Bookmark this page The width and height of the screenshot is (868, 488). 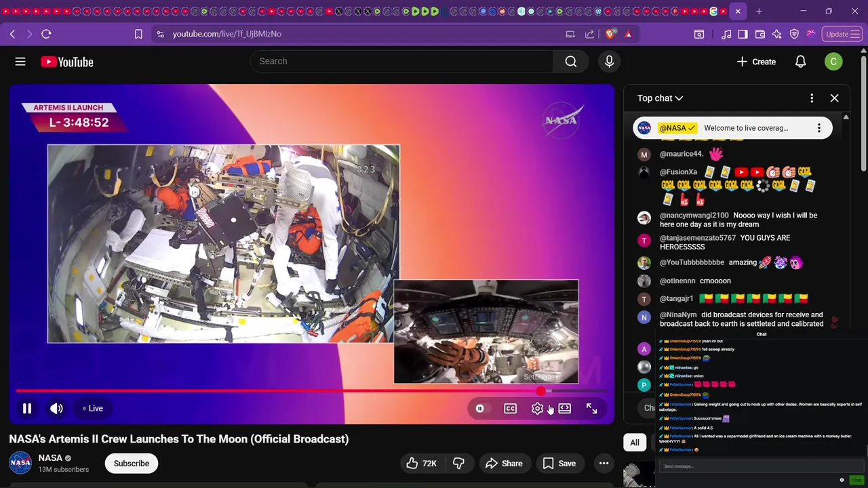pyautogui.click(x=138, y=34)
